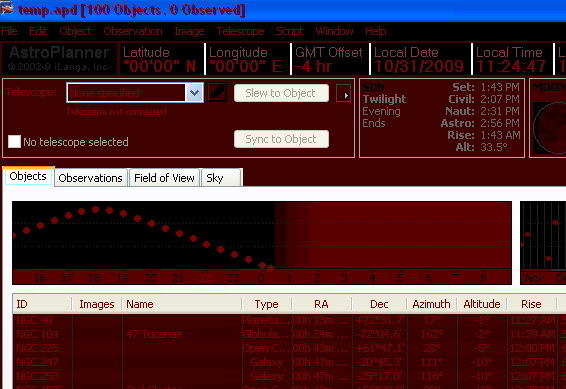
Task: Click the AstroPlanner app icon in title bar
Action: pos(6,9)
